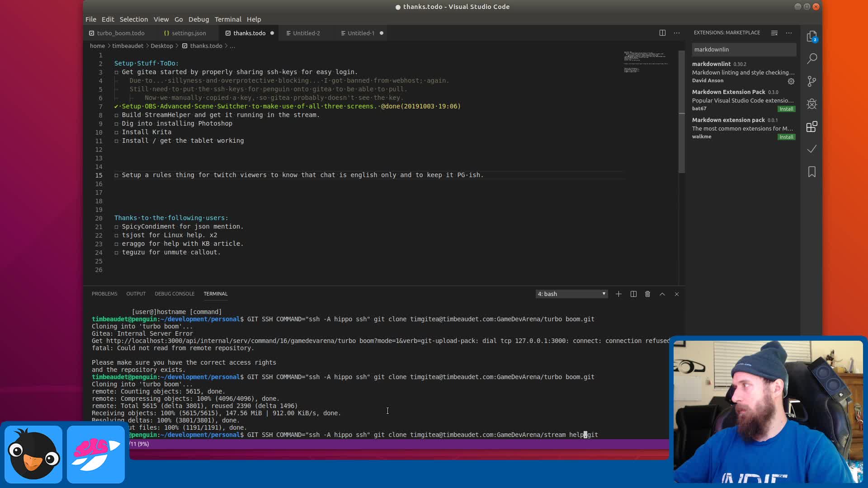Open the Source Control view

pyautogui.click(x=812, y=81)
